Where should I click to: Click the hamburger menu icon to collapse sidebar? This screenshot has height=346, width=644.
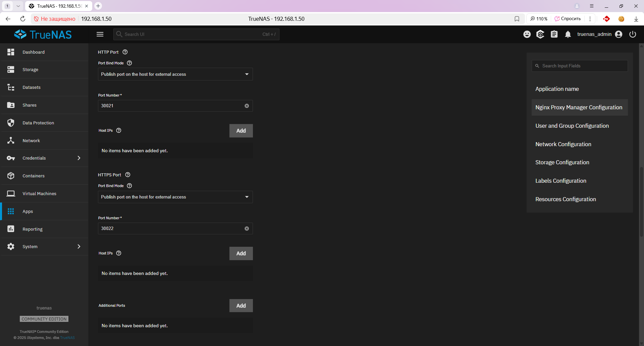(100, 34)
